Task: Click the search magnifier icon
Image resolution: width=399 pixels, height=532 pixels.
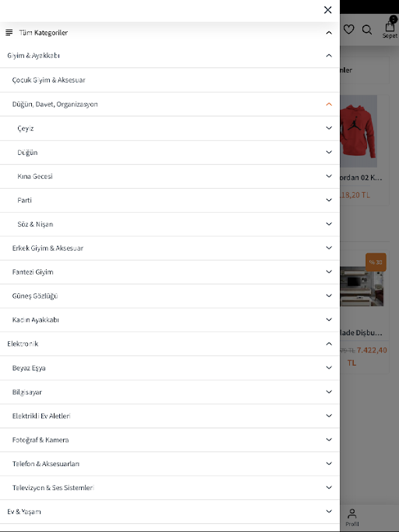Action: [x=367, y=29]
